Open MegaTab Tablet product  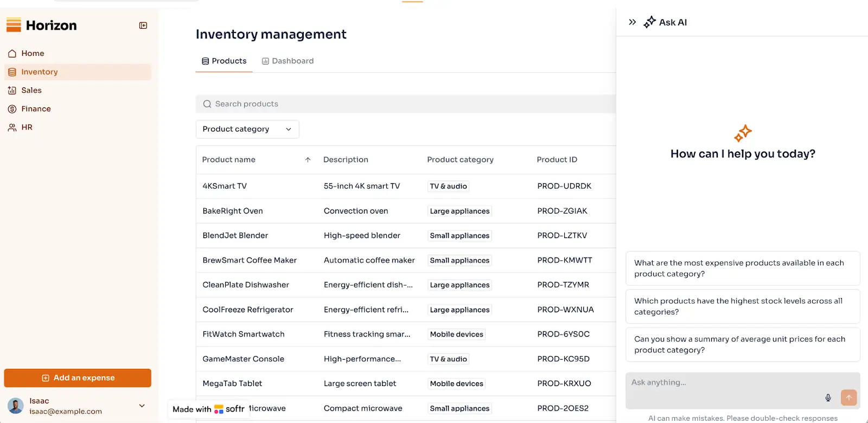[232, 383]
